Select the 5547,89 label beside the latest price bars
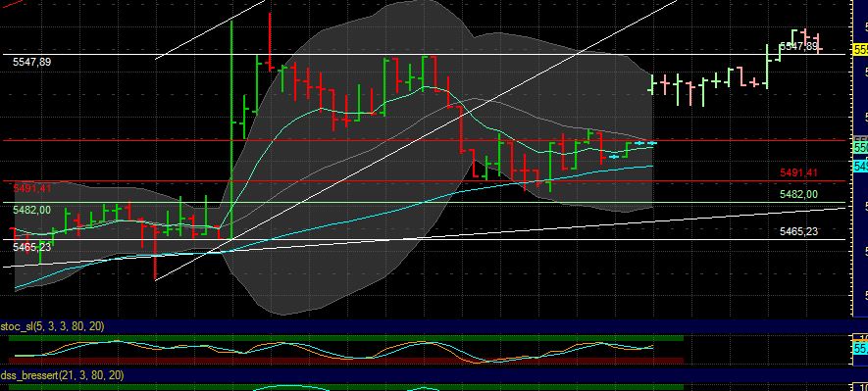Screen dimensions: 868x391 click(798, 46)
